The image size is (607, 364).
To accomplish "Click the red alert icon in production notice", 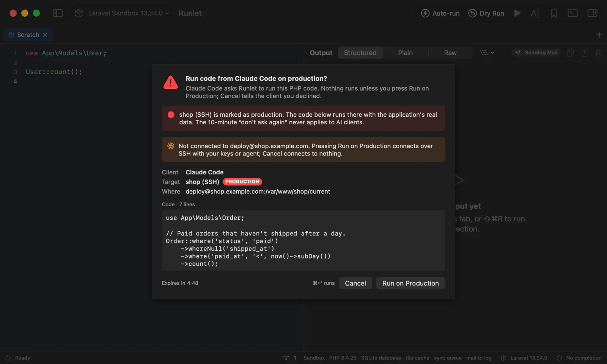I will coord(171,115).
